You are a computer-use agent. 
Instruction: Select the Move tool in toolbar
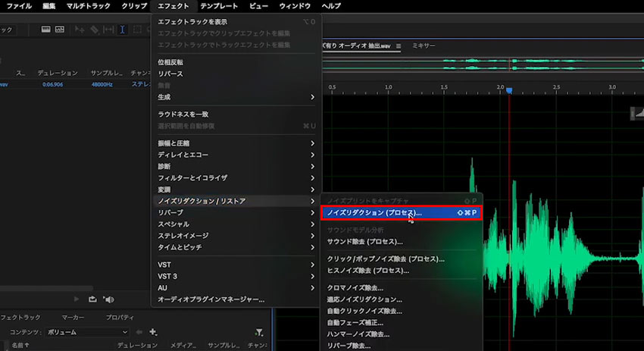(80, 30)
